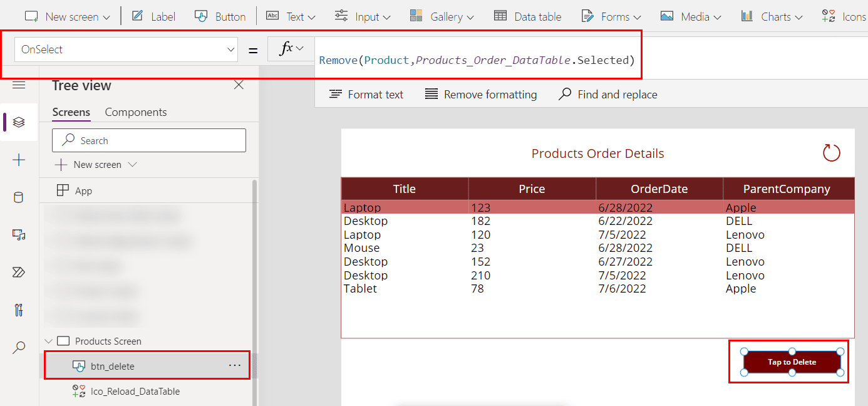Open the hamburger menu at sidebar top
This screenshot has width=868, height=406.
[x=19, y=85]
